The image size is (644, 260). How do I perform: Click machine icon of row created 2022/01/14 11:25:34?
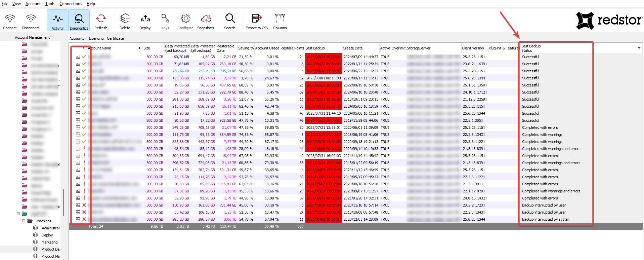tap(78, 64)
